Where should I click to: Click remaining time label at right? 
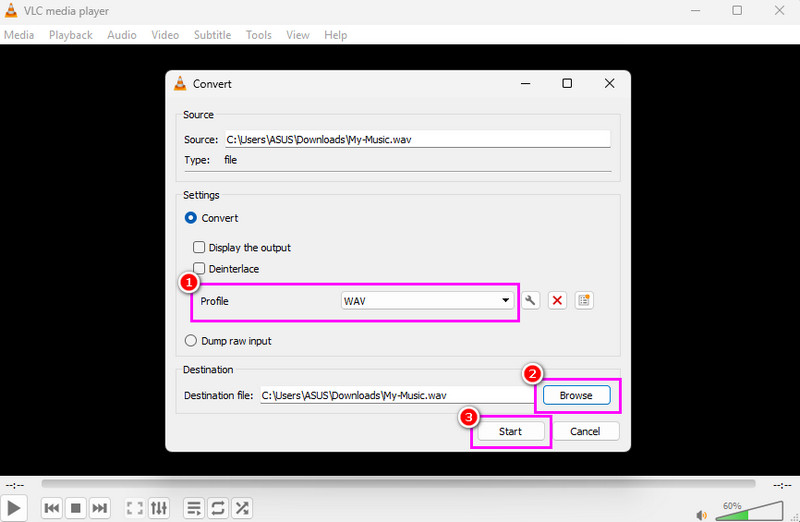tap(782, 485)
